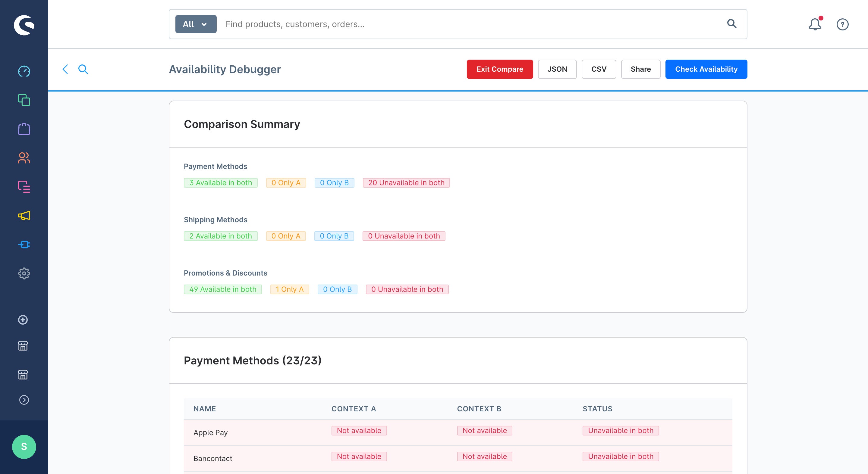868x474 pixels.
Task: Click 0 Only A badge under Shipping Methods
Action: 286,236
